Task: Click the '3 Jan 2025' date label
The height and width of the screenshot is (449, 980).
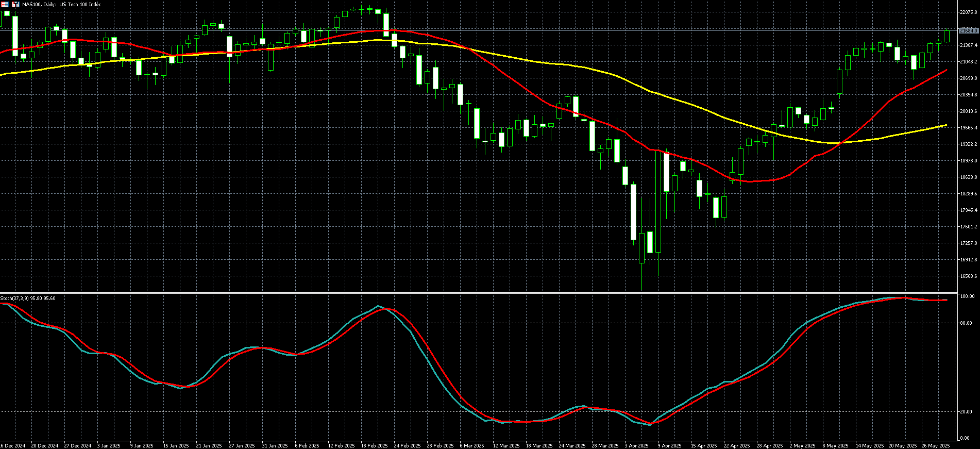Action: pos(109,446)
